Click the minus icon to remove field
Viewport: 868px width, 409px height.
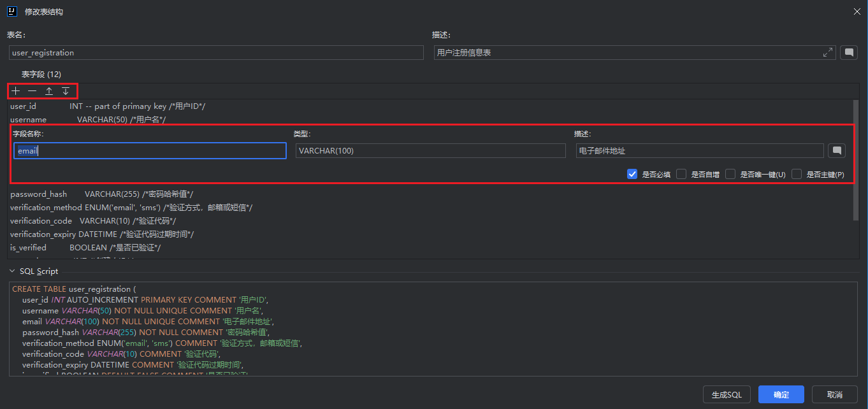click(x=32, y=91)
